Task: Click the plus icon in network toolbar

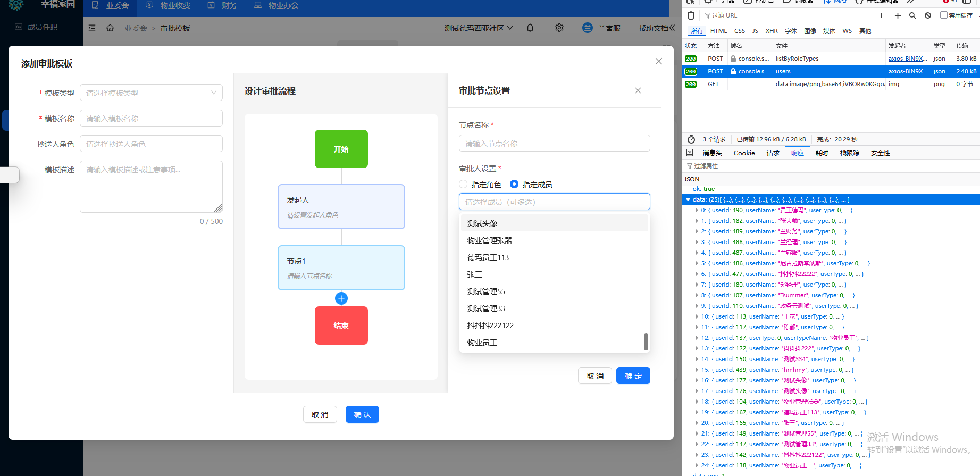Action: [898, 15]
